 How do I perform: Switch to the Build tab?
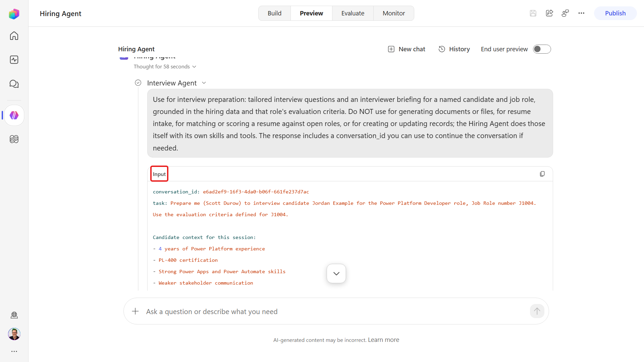click(274, 13)
